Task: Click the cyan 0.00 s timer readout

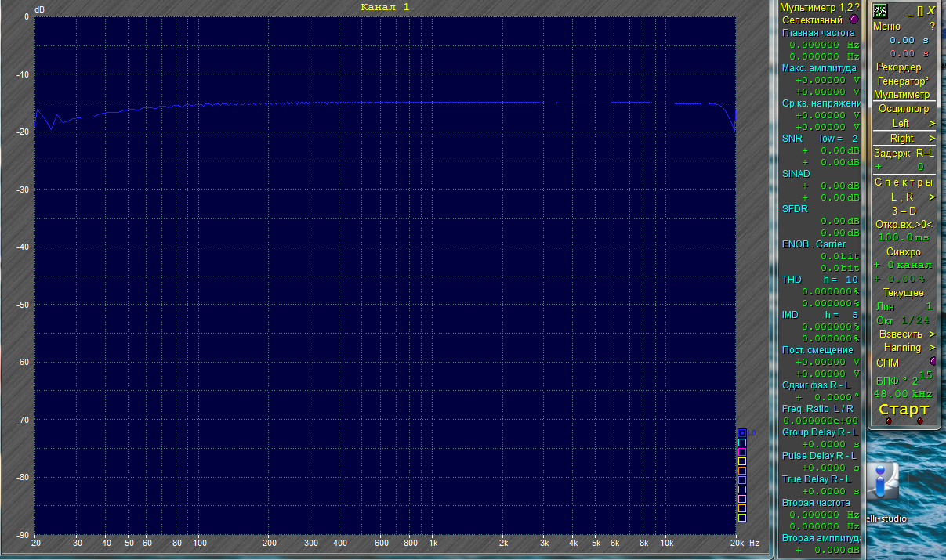Action: coord(908,40)
